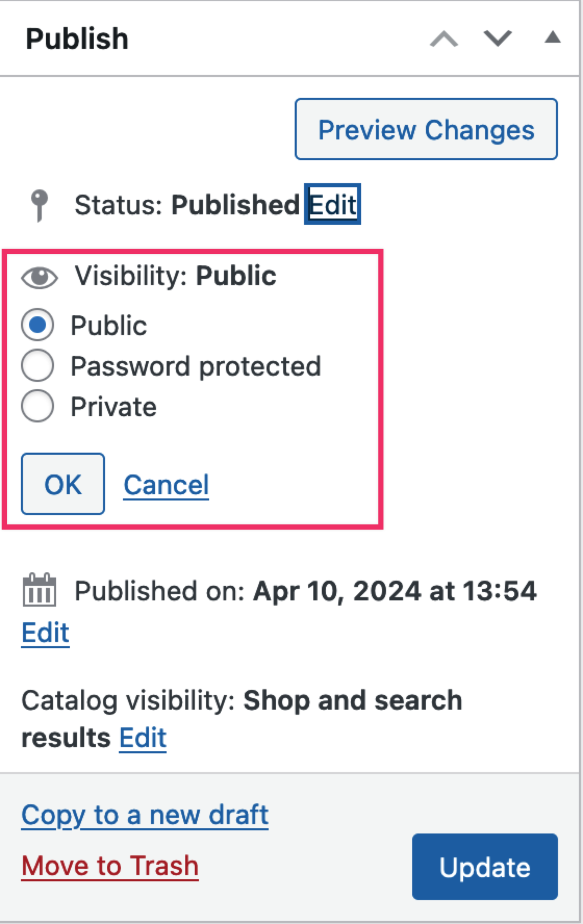Cancel the visibility changes
583x924 pixels.
[166, 485]
